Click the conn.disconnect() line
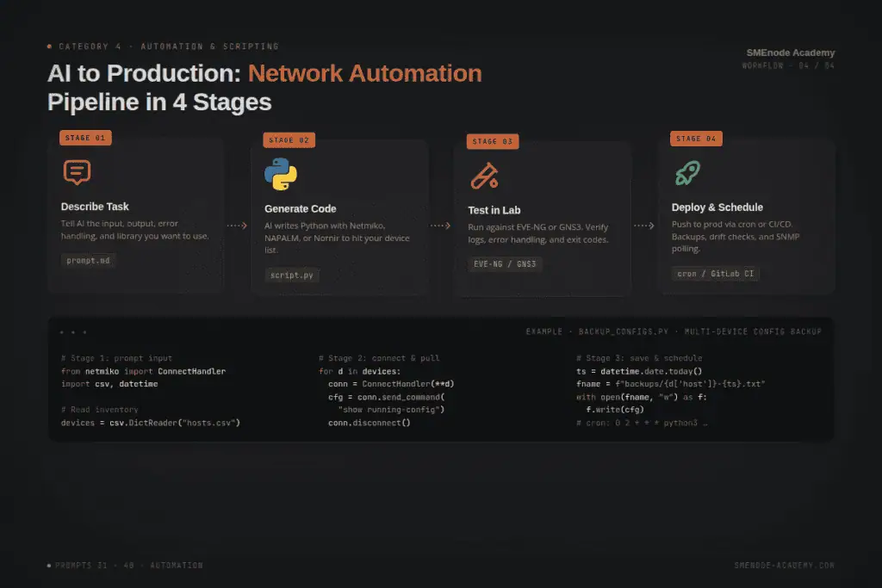 [370, 423]
